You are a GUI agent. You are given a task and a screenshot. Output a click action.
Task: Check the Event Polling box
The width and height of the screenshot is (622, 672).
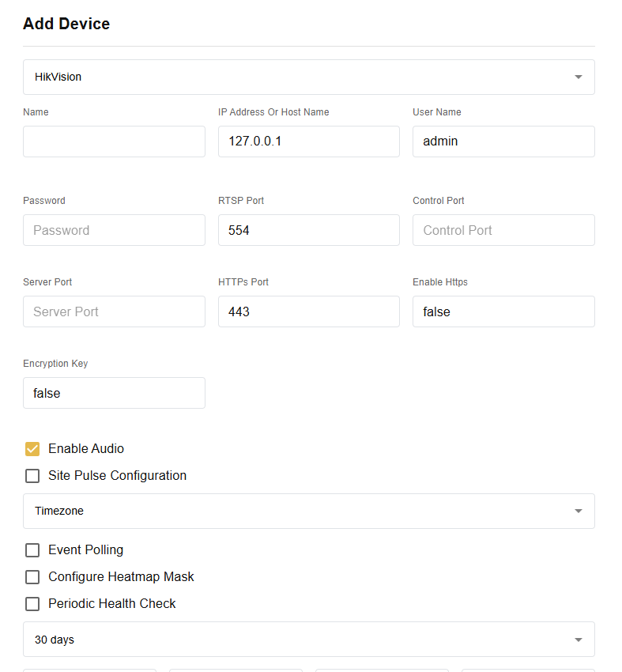coord(32,549)
